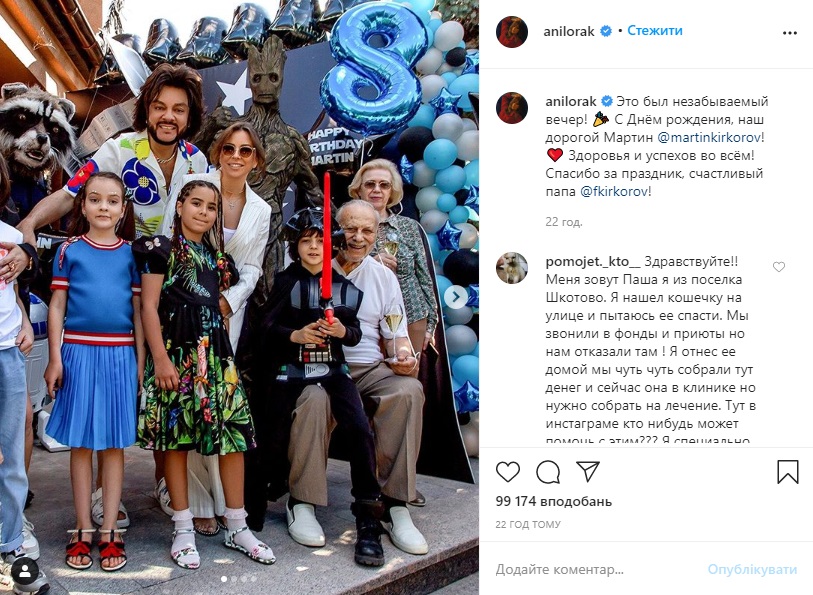Click anilorak avatar beside the caption
Viewport: 813px width, 595px height.
click(x=512, y=108)
